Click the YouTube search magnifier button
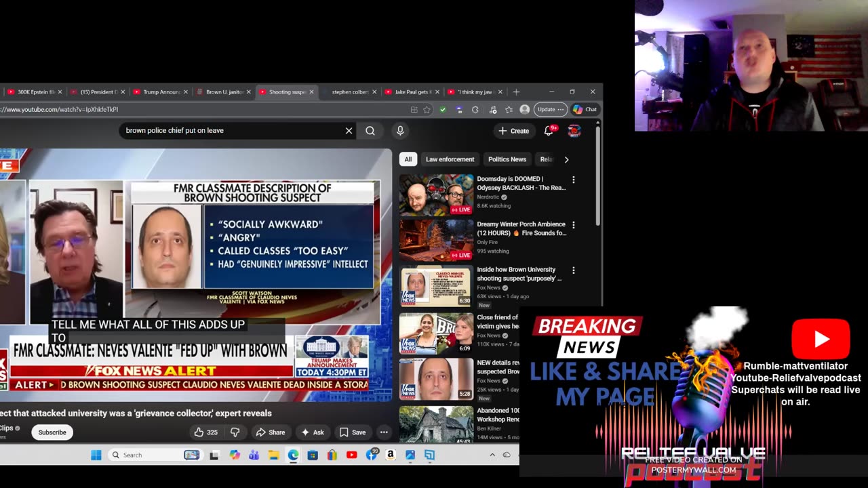 (x=370, y=131)
